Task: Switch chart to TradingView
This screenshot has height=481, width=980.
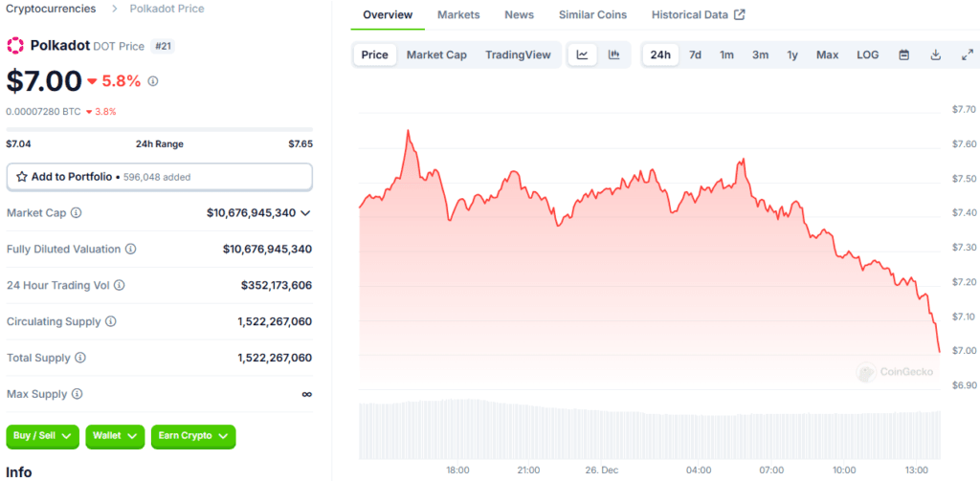Action: click(518, 55)
